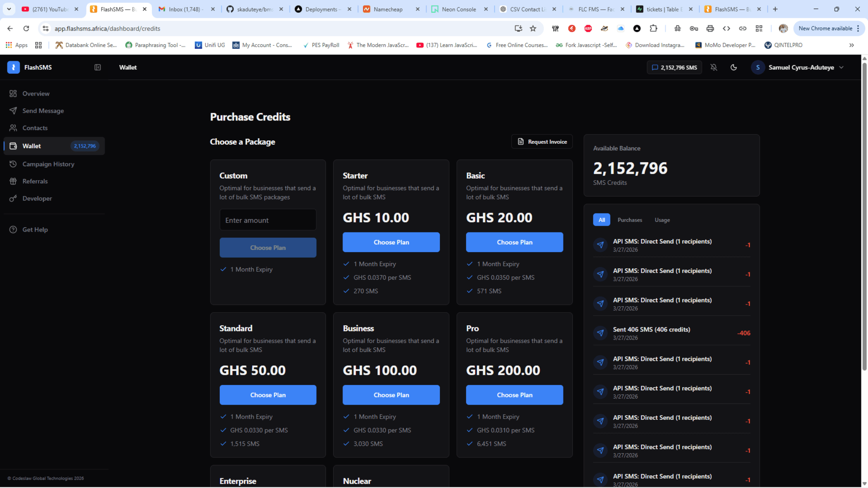Switch to Purchases transactions tab
Image resolution: width=868 pixels, height=488 pixels.
tap(630, 220)
